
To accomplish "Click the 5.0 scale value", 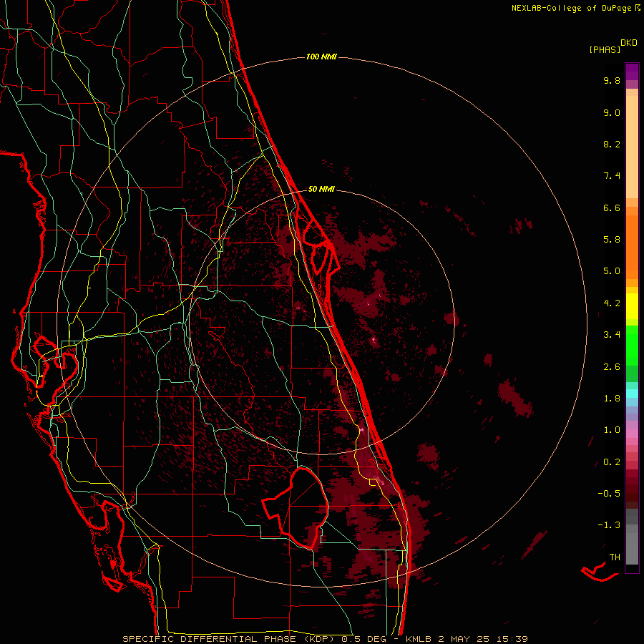I will [x=612, y=271].
